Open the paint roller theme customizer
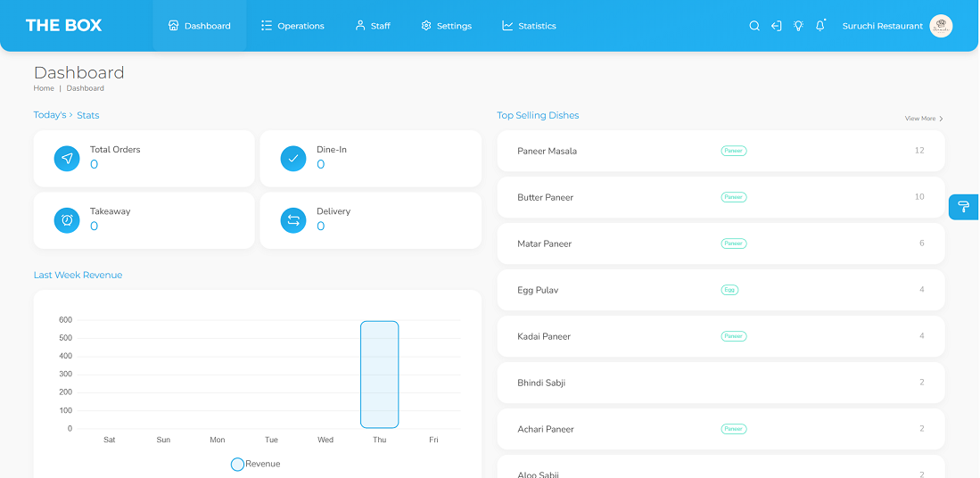 [x=964, y=207]
